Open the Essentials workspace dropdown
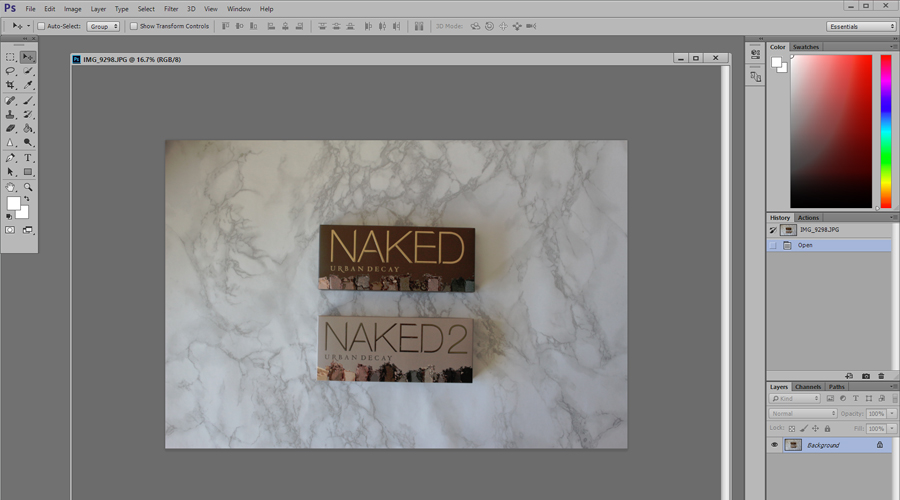 [861, 26]
